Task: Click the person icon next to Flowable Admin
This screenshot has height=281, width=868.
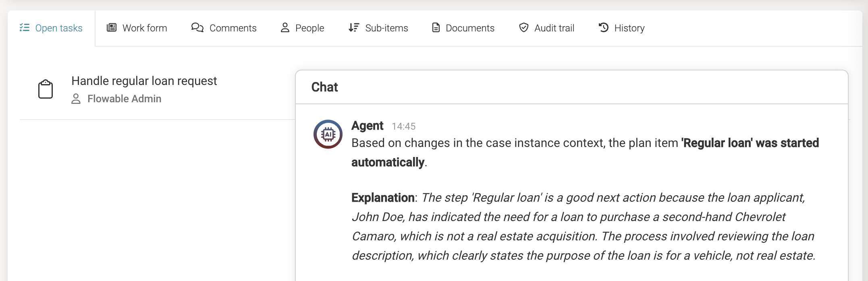Action: (77, 99)
